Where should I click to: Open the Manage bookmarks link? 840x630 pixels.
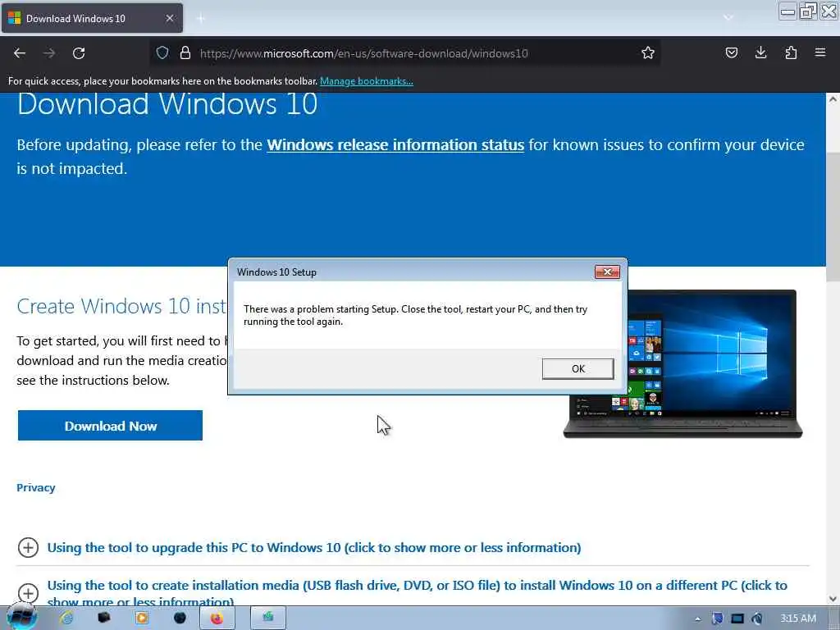point(367,81)
